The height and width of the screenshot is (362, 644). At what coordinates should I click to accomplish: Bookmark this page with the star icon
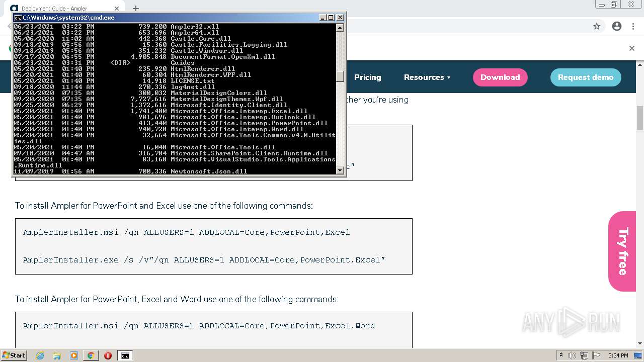597,26
